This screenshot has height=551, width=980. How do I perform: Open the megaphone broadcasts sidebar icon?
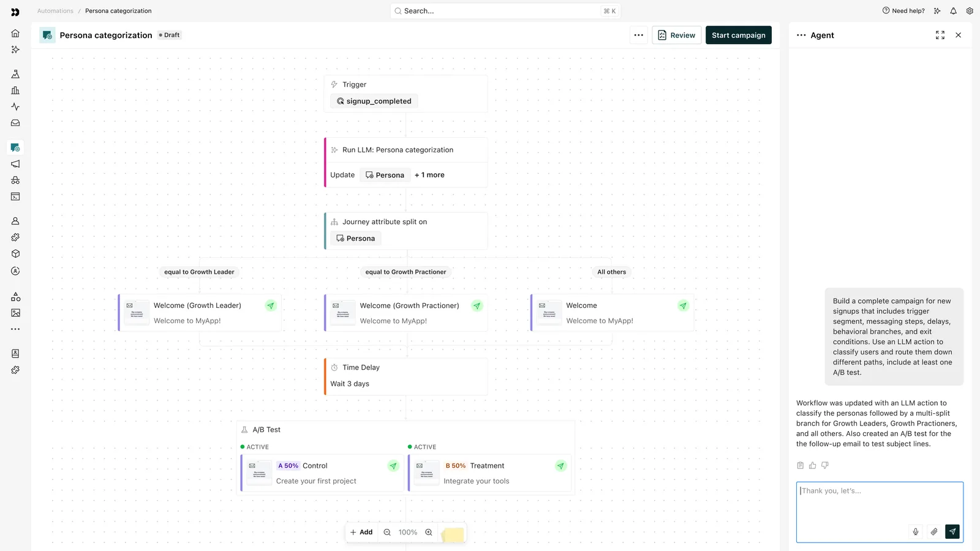click(15, 164)
